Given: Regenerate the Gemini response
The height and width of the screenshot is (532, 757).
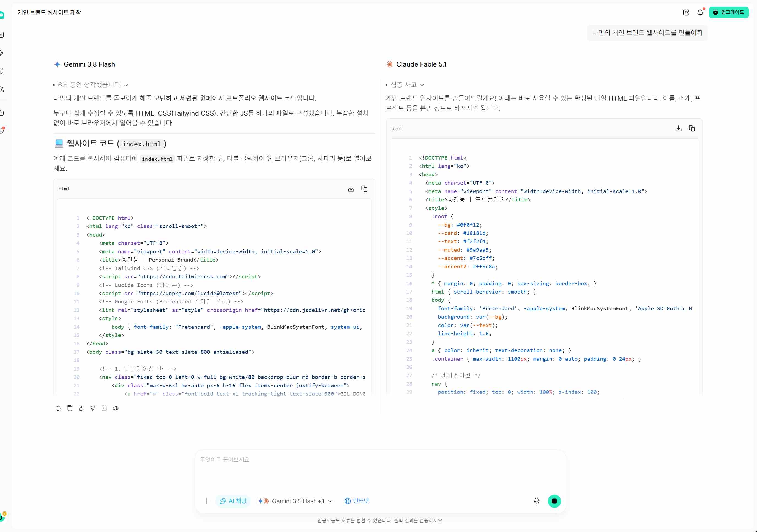Looking at the screenshot, I should tap(58, 408).
